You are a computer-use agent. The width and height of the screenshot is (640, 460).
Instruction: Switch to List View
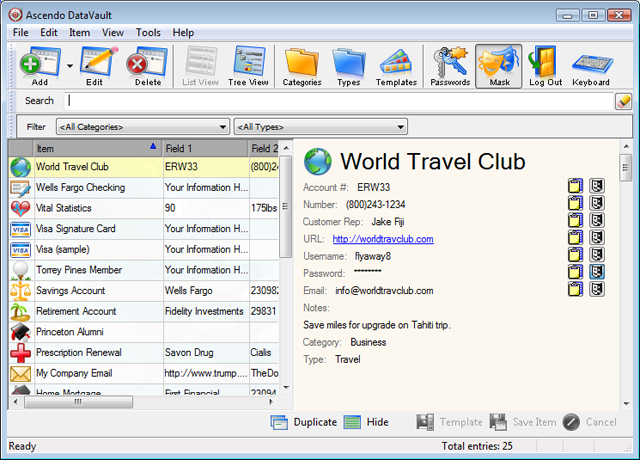(x=200, y=66)
